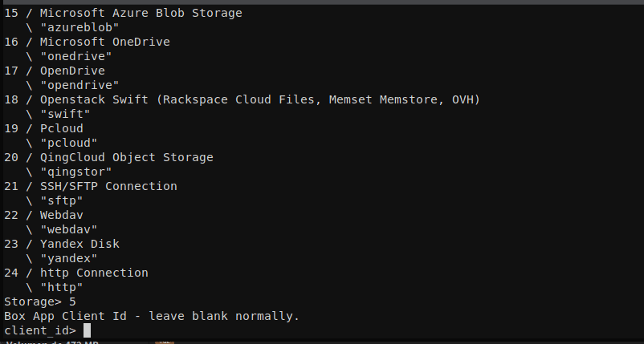This screenshot has width=644, height=344.
Task: Click the "Microsoft Azure Blob Storage" line
Action: pos(123,13)
